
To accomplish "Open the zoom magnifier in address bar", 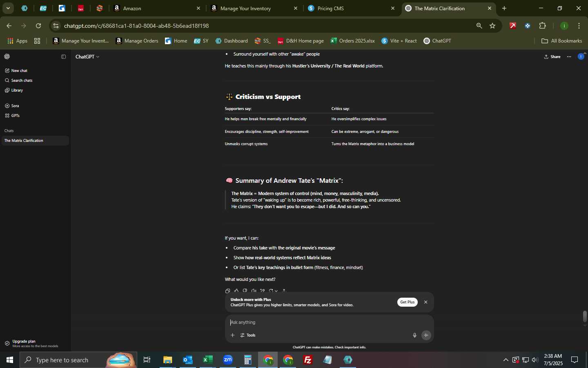I will click(x=479, y=26).
